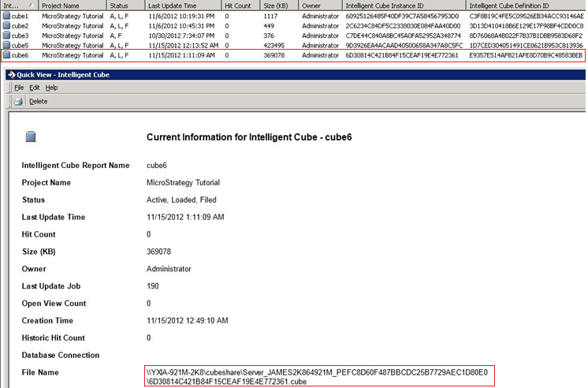Click the cube5 row icon
588x388 pixels.
click(x=6, y=45)
